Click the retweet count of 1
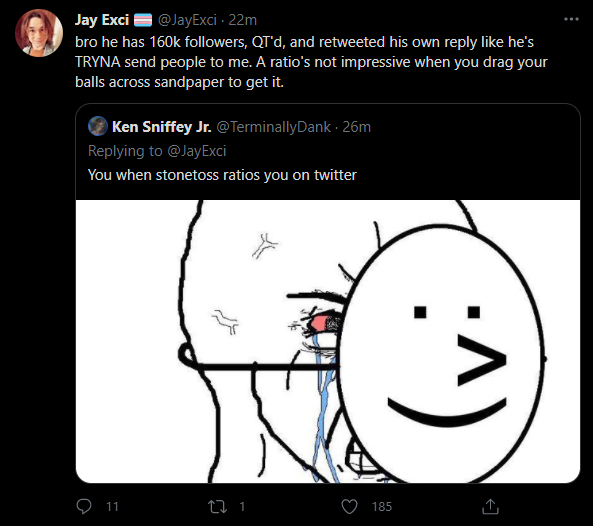The width and height of the screenshot is (593, 526). pos(242,507)
